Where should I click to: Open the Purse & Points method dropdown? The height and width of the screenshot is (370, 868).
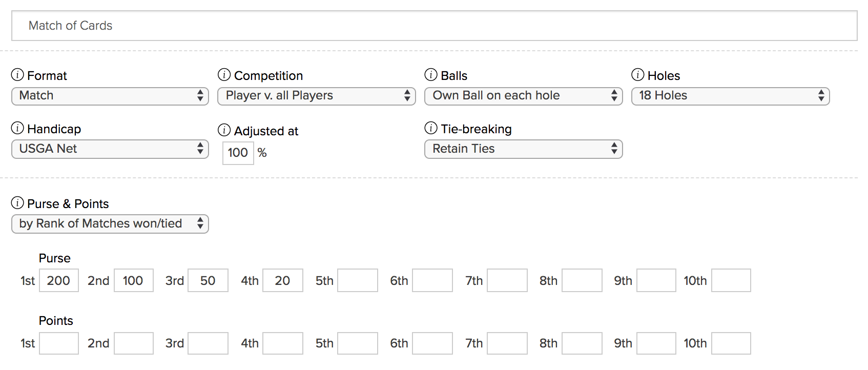[x=110, y=223]
